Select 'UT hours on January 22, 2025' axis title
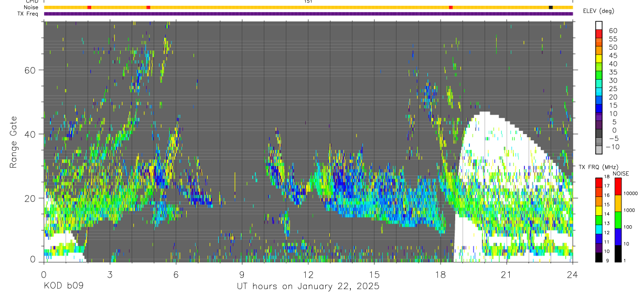The width and height of the screenshot is (644, 297). (307, 287)
